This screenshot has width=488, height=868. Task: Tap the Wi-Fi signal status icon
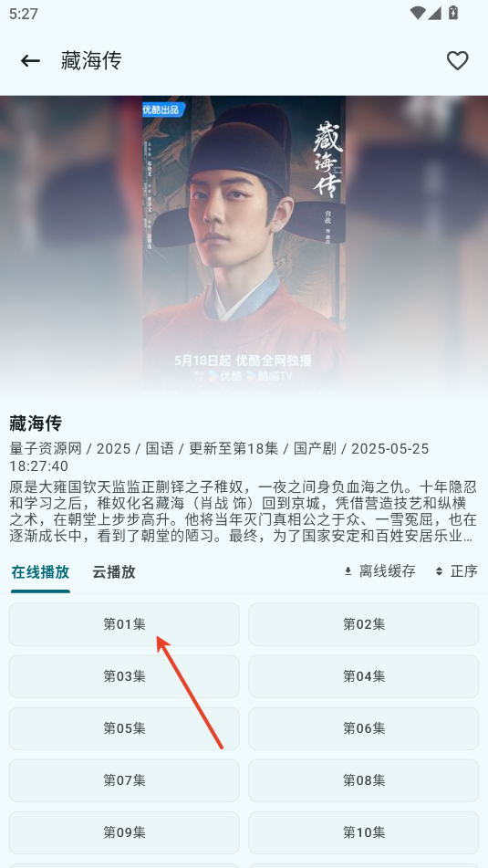tap(418, 12)
